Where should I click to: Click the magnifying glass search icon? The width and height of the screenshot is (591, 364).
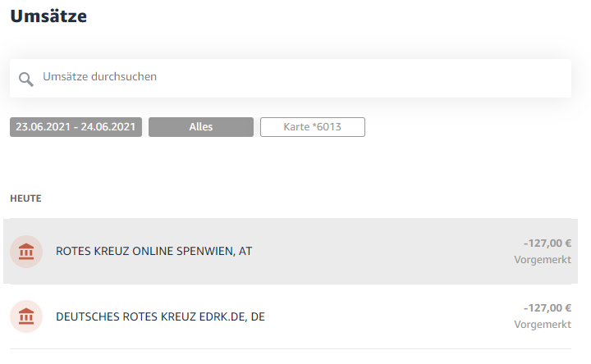(x=26, y=79)
